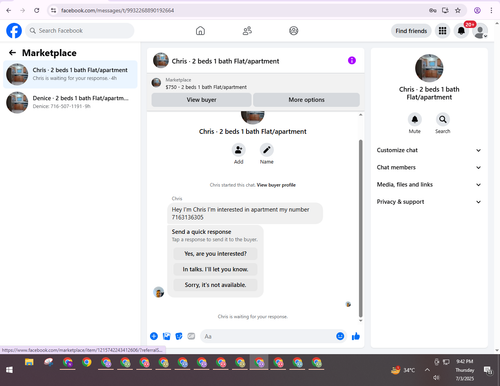Image resolution: width=500 pixels, height=386 pixels.
Task: Click the Chris message with phone number
Action: click(245, 213)
